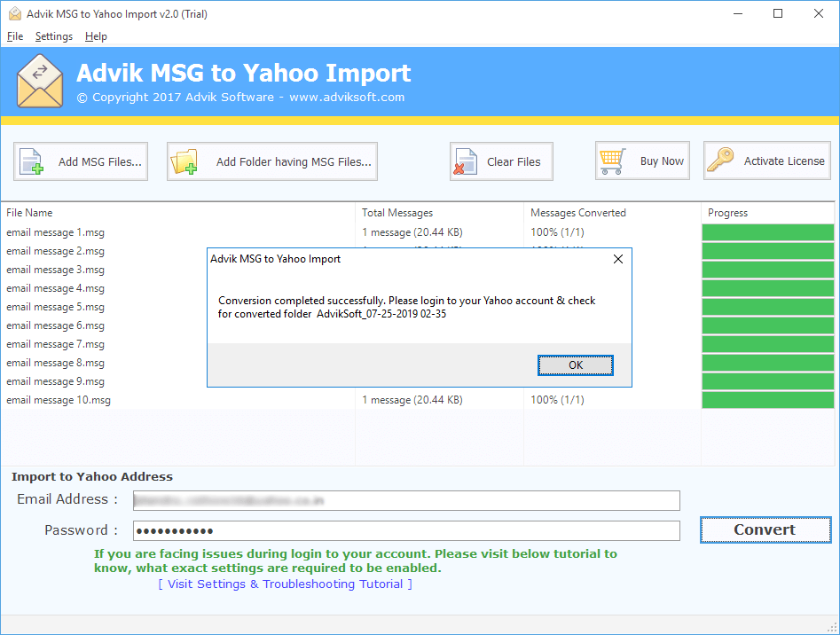840x635 pixels.
Task: Click the app icon in the title bar
Action: coord(15,14)
